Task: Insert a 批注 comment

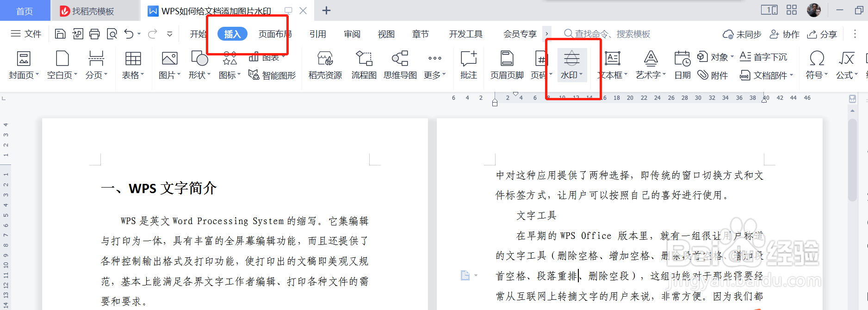Action: click(x=468, y=65)
